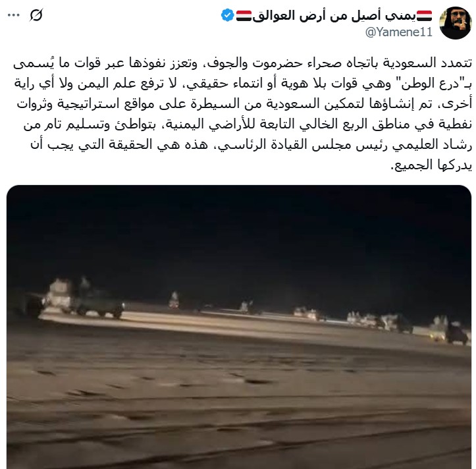Open the three-dot more options menu
This screenshot has width=476, height=469.
tap(14, 15)
